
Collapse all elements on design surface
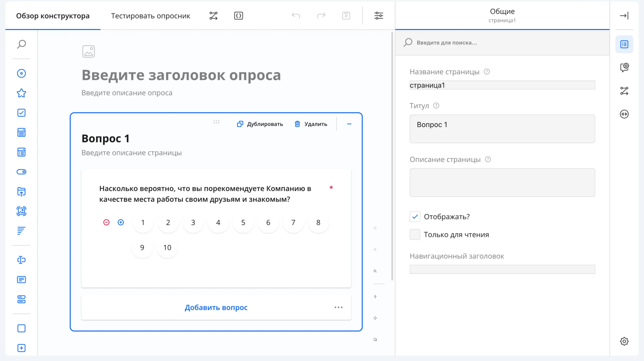pos(375,297)
